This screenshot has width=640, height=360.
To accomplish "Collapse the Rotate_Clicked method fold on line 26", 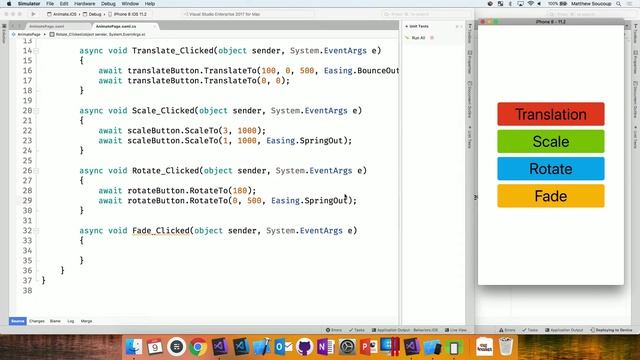I will point(36,171).
